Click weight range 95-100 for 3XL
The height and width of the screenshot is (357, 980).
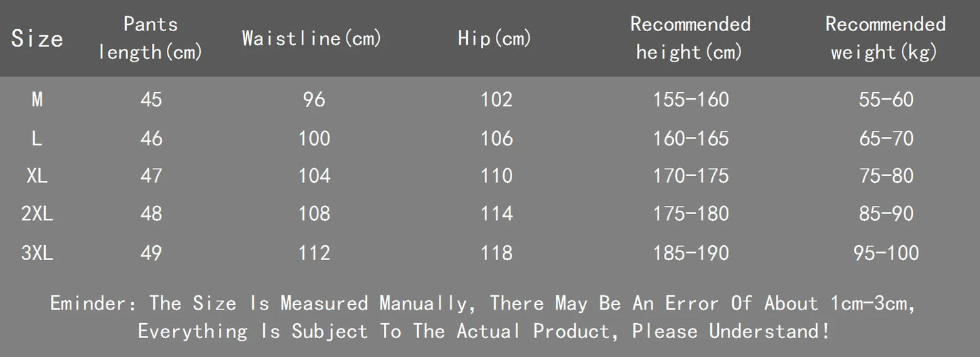pos(886,253)
